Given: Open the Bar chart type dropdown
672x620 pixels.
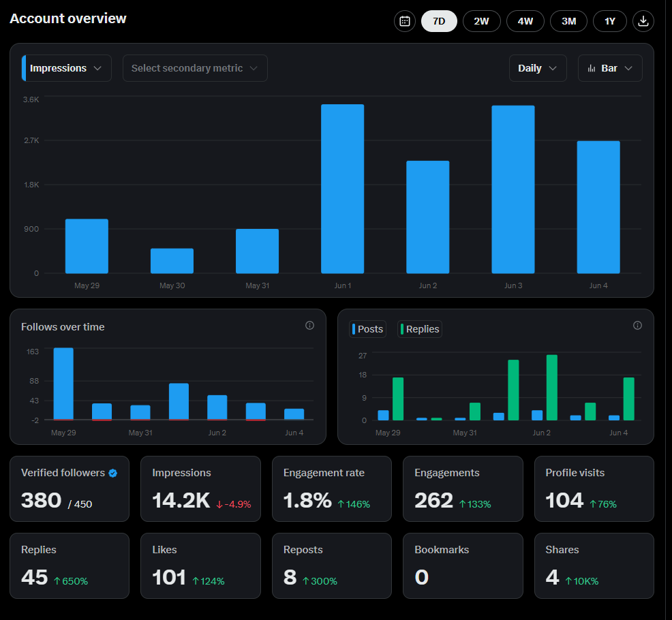Looking at the screenshot, I should point(610,68).
